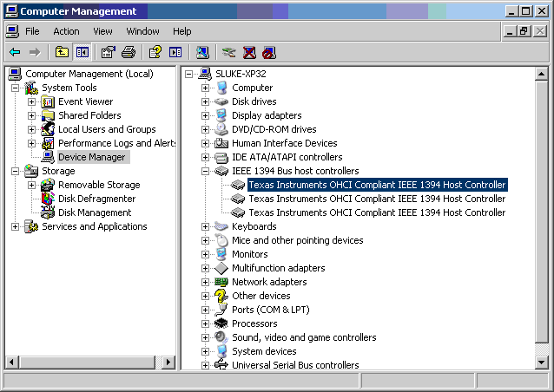Click the Update driver toolbar icon
The image size is (554, 392).
pos(228,52)
